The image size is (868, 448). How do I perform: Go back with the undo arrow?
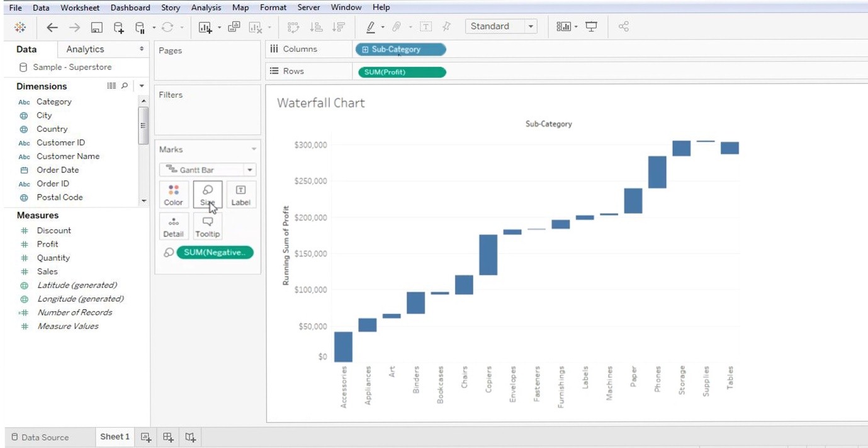tap(52, 27)
